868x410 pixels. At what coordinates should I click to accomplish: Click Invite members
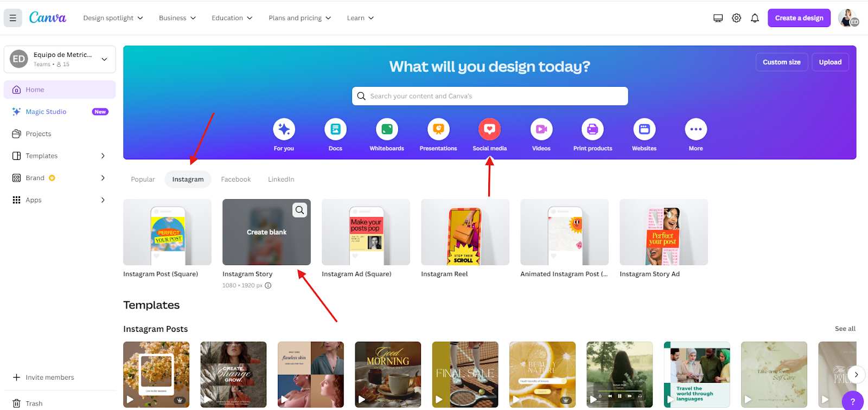(43, 377)
